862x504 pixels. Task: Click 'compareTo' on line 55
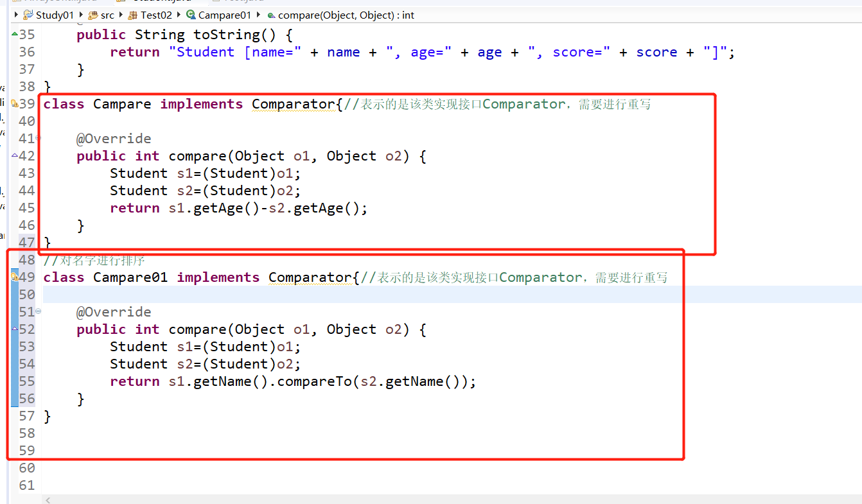coord(314,381)
